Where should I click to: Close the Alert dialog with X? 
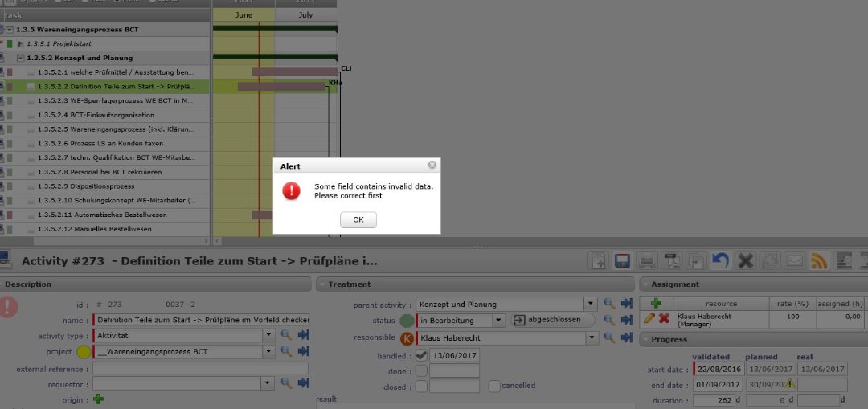[x=432, y=166]
